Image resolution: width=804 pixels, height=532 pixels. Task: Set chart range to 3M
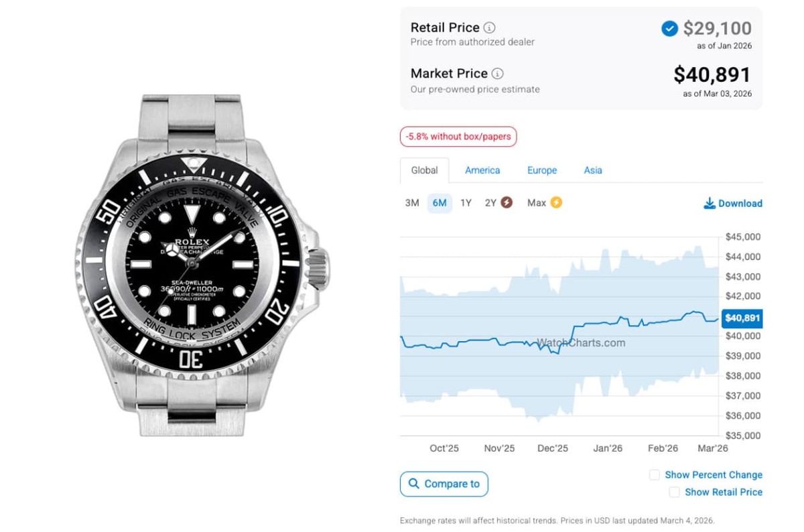click(412, 203)
